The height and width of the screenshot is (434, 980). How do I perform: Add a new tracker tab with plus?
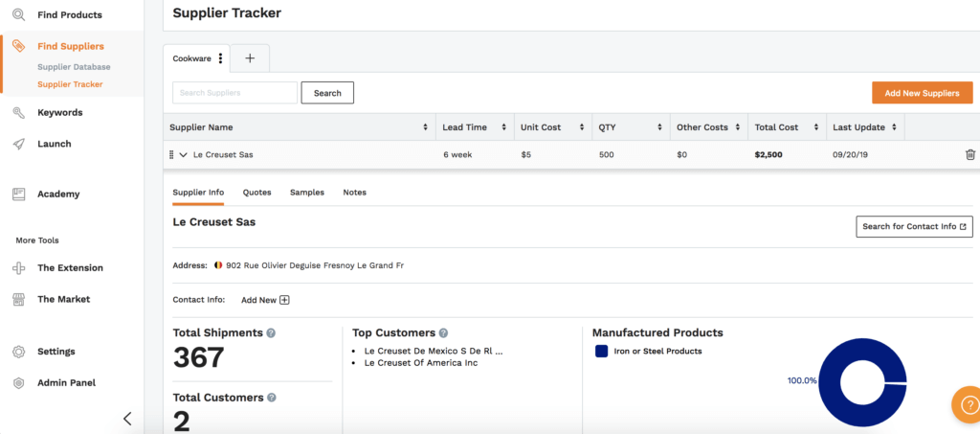(250, 58)
